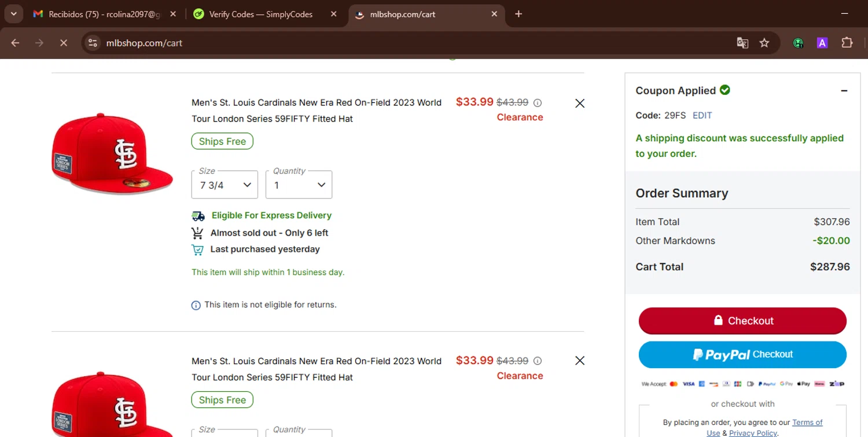The image size is (868, 437).
Task: Click the Eligible For Express Delivery text
Action: pyautogui.click(x=271, y=215)
